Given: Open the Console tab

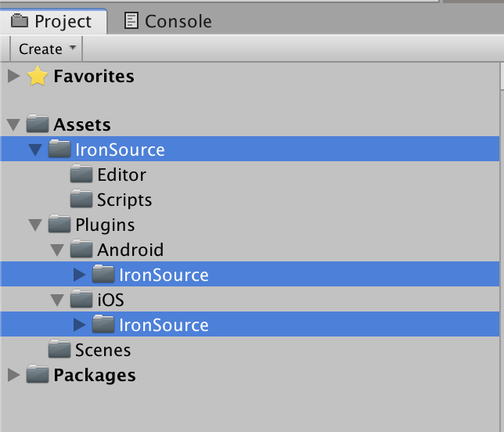Looking at the screenshot, I should (168, 22).
